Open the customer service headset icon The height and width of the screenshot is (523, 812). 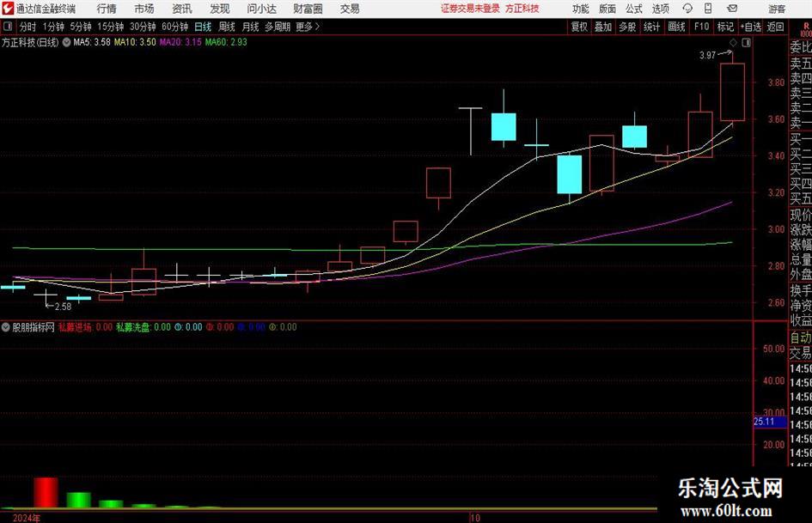pyautogui.click(x=687, y=9)
